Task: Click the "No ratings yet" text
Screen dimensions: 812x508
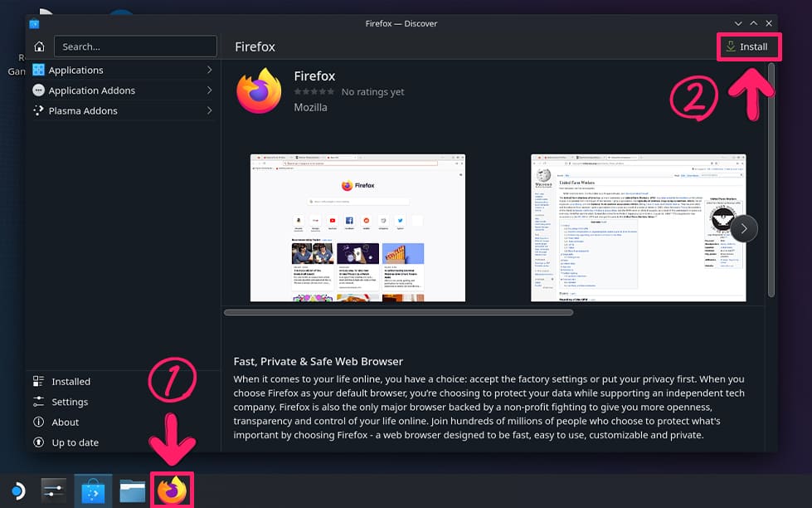Action: (373, 92)
